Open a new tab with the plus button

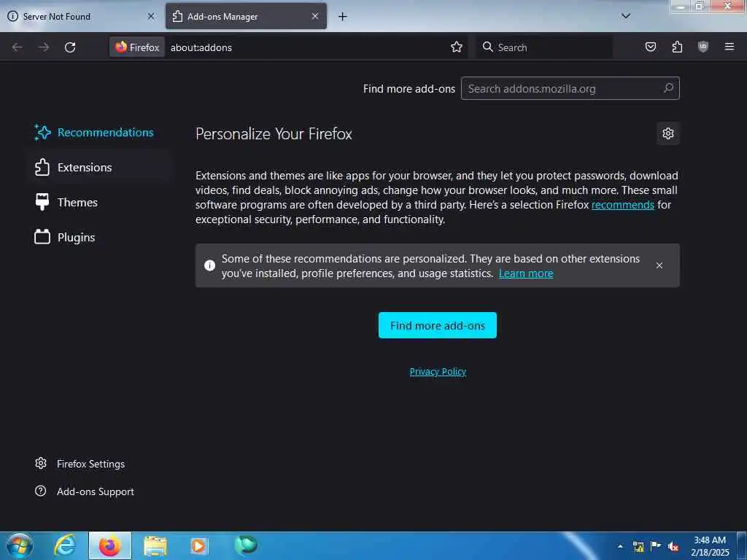pyautogui.click(x=343, y=17)
